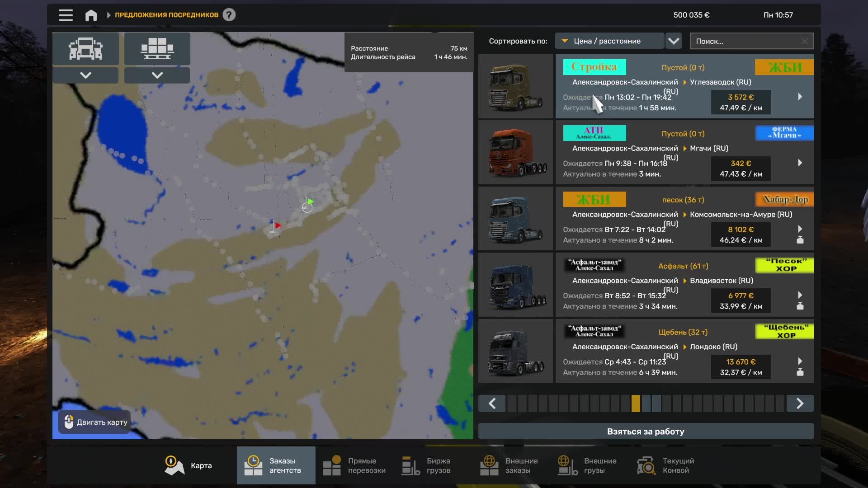
Task: Click Асфальт-завод logo in Лондоко job
Action: [x=594, y=332]
